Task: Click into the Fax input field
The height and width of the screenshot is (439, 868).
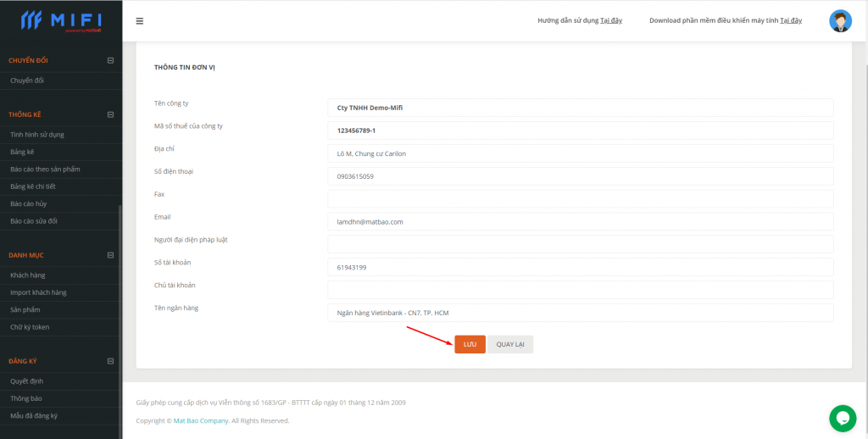Action: (x=580, y=198)
